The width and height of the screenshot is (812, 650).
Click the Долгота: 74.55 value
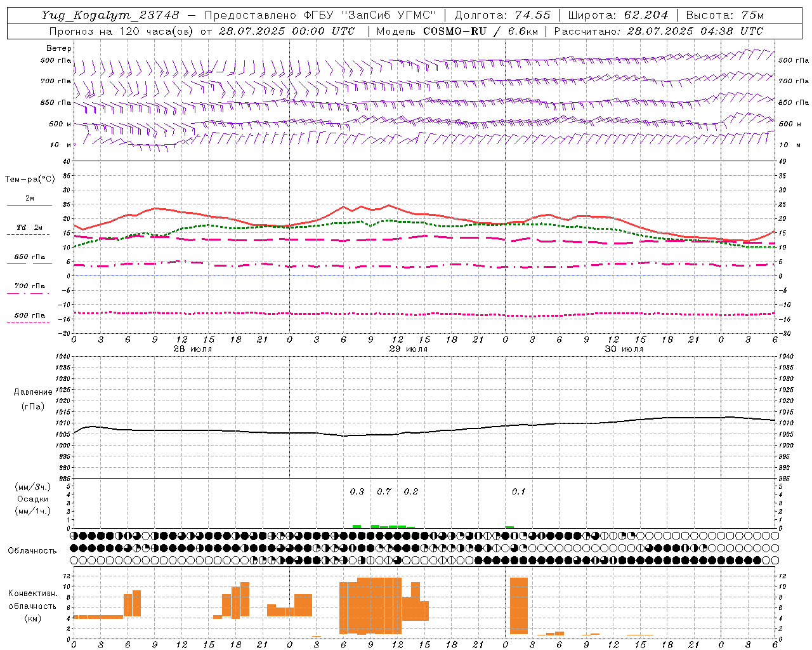tap(502, 15)
